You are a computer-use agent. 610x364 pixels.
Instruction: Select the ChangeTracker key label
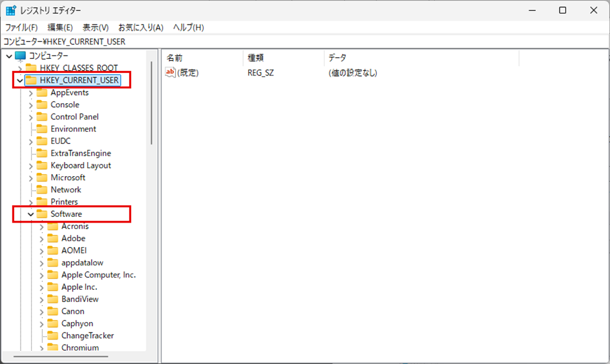click(87, 336)
